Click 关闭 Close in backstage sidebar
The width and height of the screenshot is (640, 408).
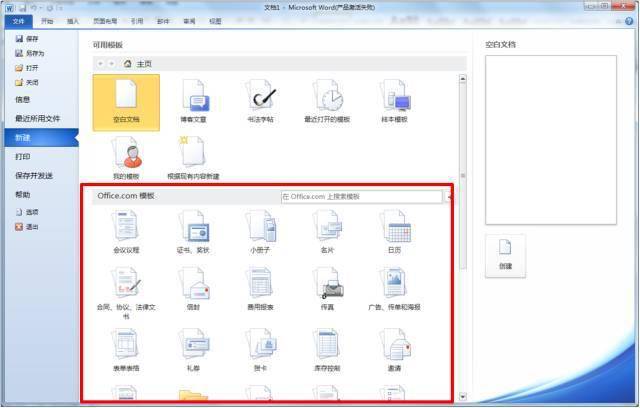(27, 82)
